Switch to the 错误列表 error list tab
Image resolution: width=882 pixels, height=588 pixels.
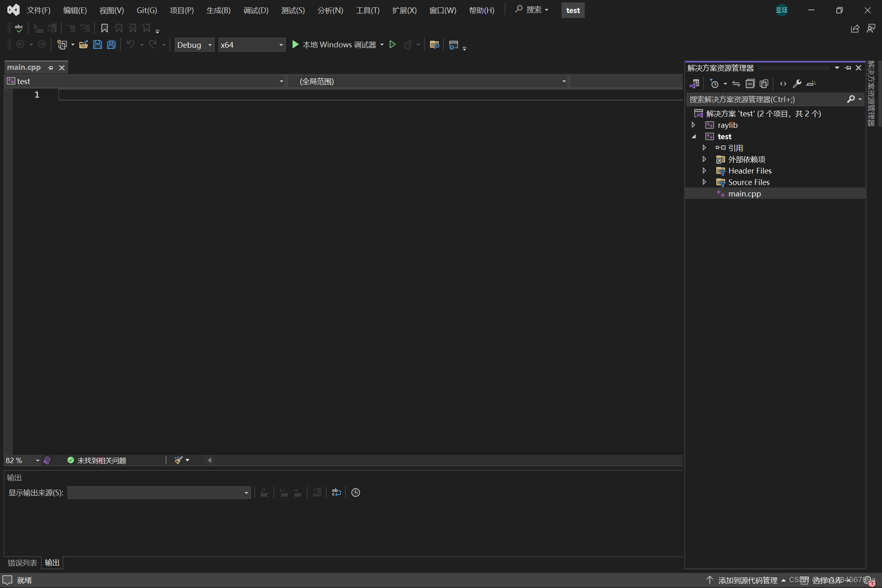click(x=22, y=563)
